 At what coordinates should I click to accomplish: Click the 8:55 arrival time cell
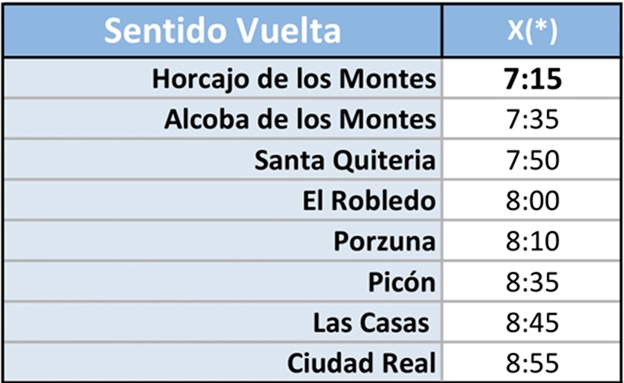pos(531,362)
